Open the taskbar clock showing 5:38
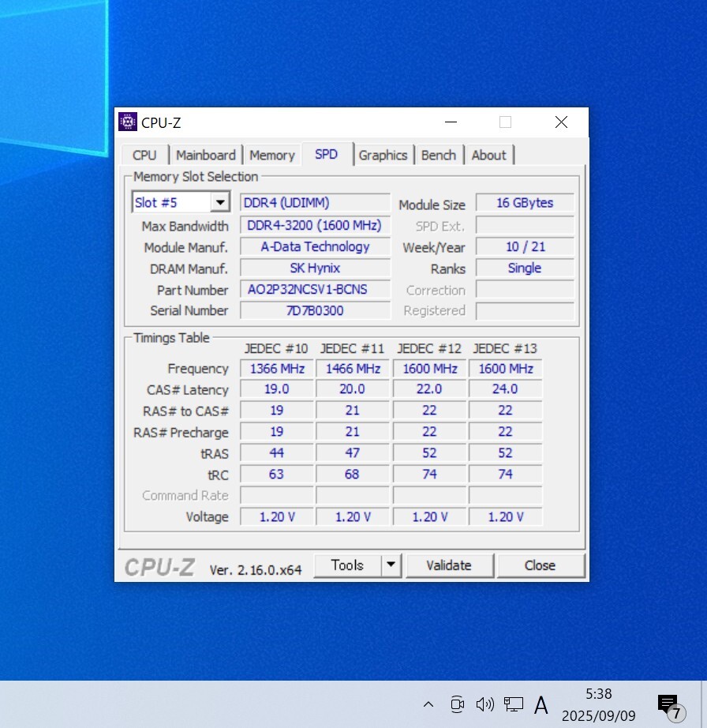This screenshot has height=728, width=707. click(598, 704)
